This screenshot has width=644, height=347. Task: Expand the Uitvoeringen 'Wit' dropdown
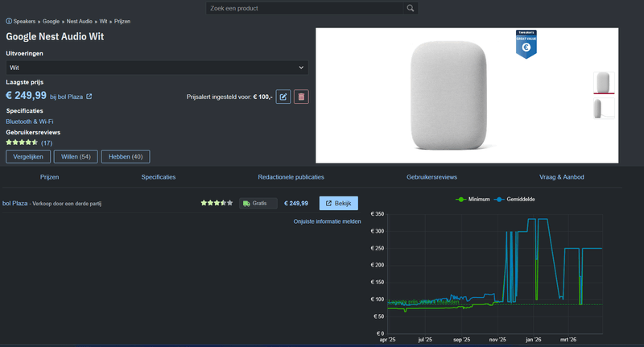pyautogui.click(x=157, y=68)
